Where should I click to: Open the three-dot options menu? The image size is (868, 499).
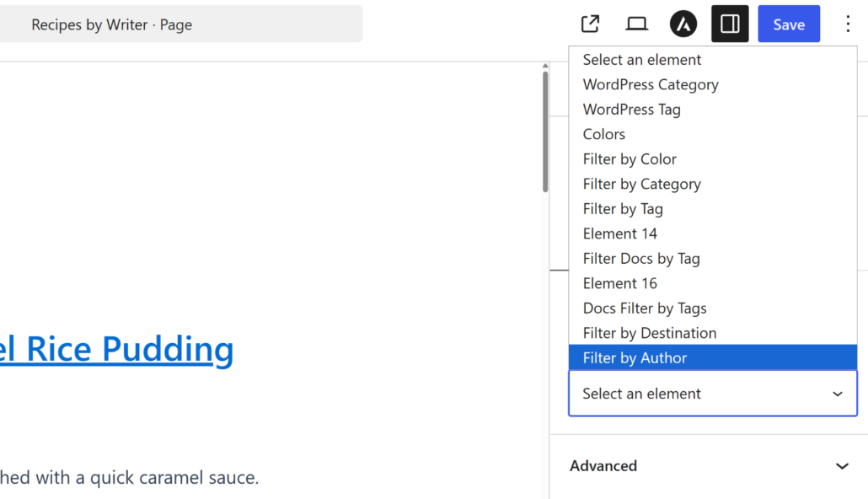click(848, 24)
